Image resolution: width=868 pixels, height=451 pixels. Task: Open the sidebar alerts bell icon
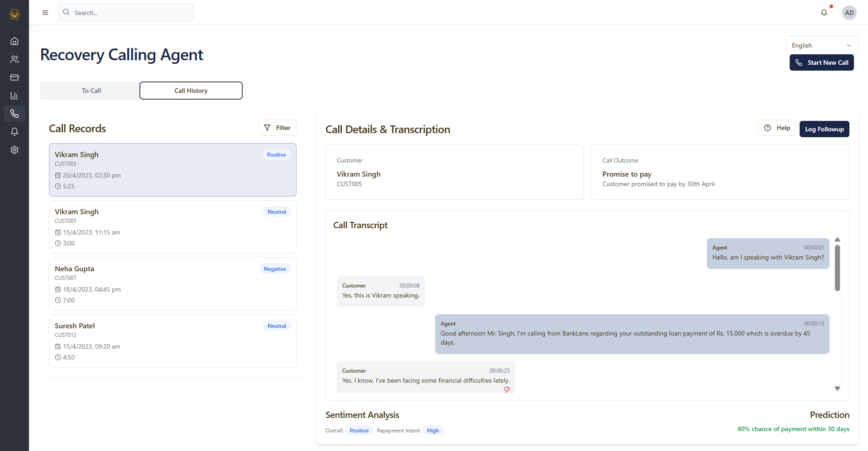click(x=14, y=132)
